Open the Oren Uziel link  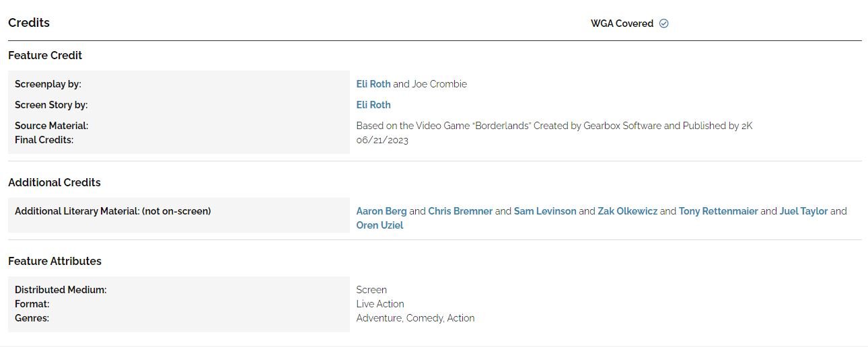[379, 225]
